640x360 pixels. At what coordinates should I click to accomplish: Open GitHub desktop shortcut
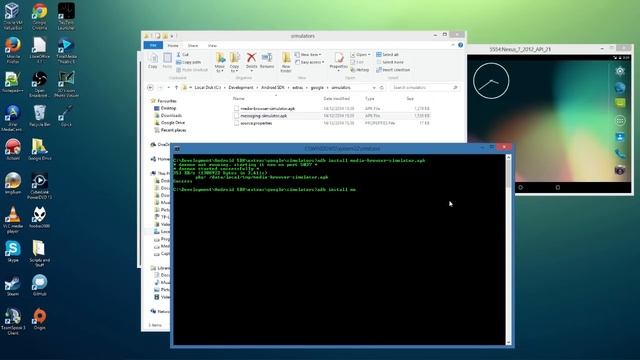pos(39,286)
